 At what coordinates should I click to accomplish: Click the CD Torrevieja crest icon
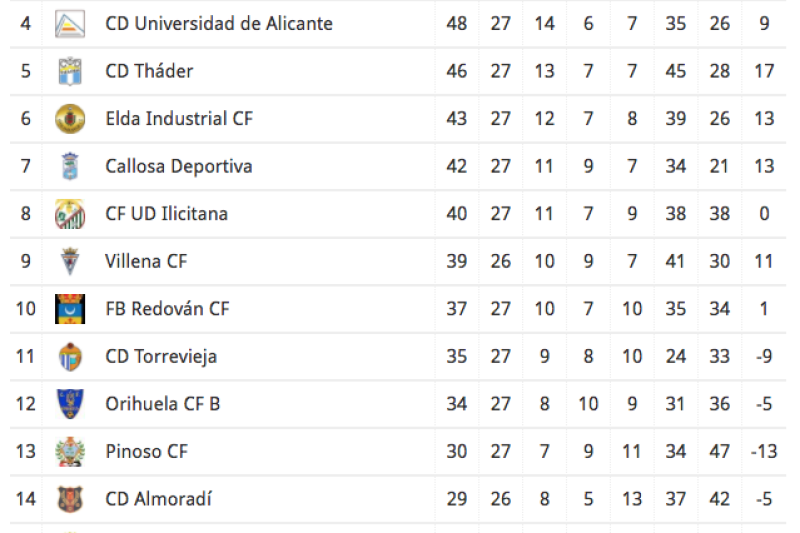pos(70,356)
